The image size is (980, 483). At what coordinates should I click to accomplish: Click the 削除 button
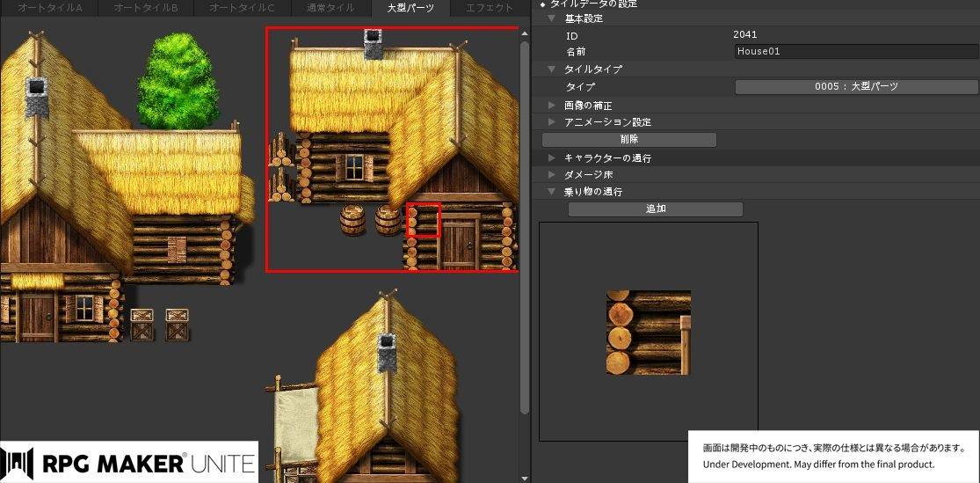click(629, 140)
